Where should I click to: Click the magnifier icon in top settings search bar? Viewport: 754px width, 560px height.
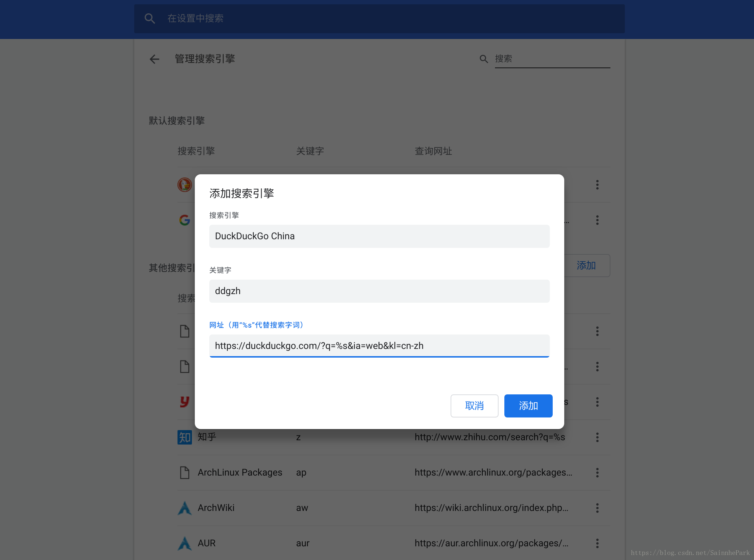coord(150,18)
